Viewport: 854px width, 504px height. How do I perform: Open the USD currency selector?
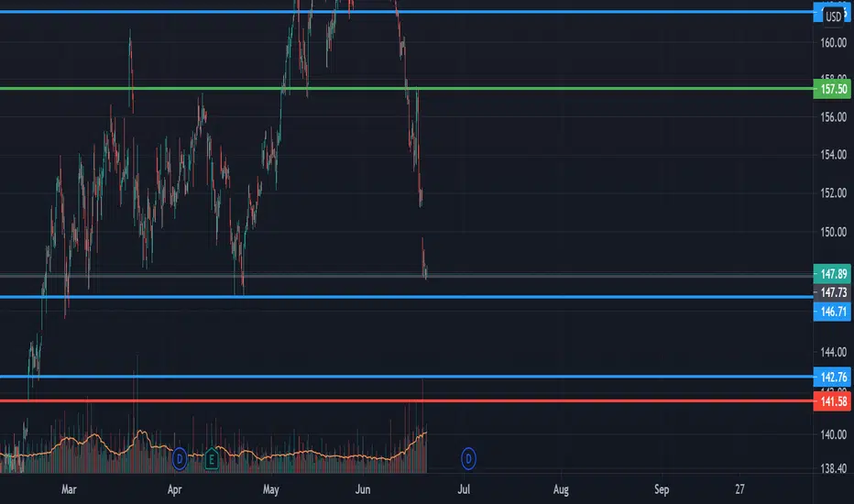click(x=833, y=16)
